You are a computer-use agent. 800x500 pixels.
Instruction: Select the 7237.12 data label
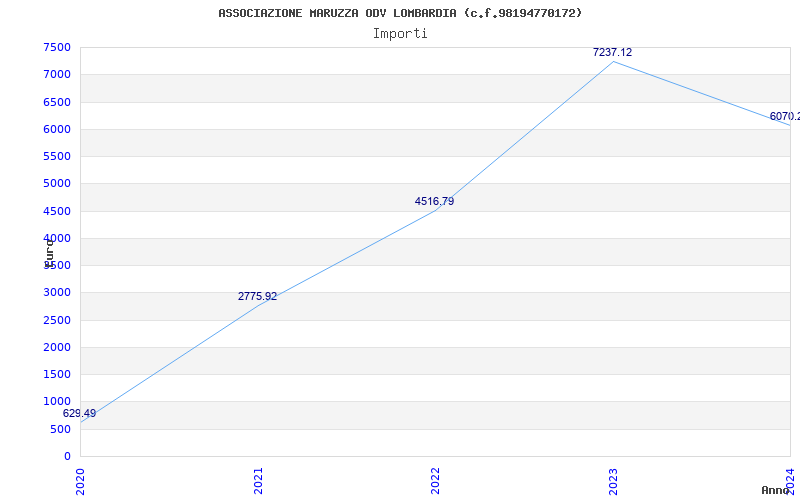(612, 52)
